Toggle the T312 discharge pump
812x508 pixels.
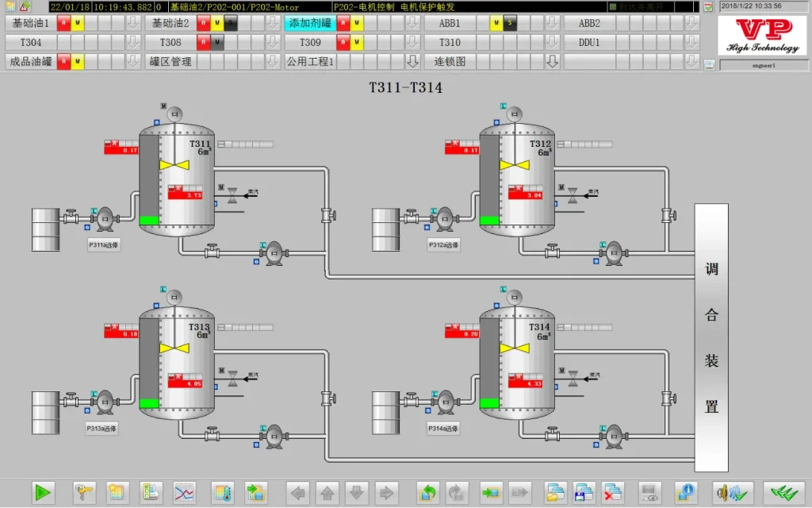pyautogui.click(x=613, y=253)
